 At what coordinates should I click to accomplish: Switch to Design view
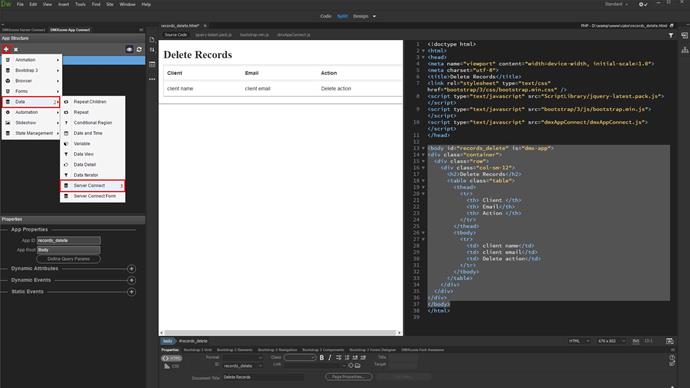tap(360, 16)
